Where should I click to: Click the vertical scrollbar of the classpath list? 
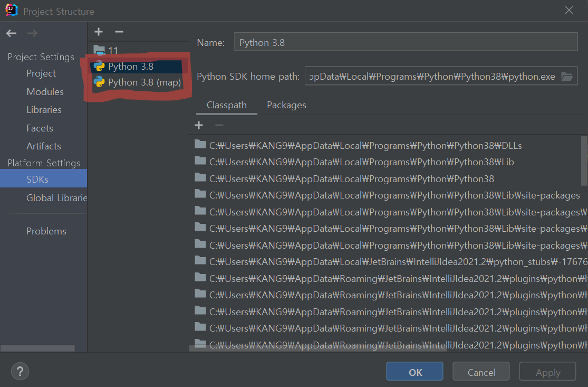tap(584, 161)
